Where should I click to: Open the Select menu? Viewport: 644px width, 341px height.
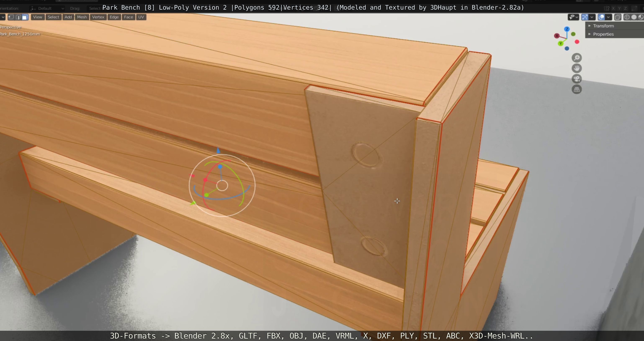54,17
